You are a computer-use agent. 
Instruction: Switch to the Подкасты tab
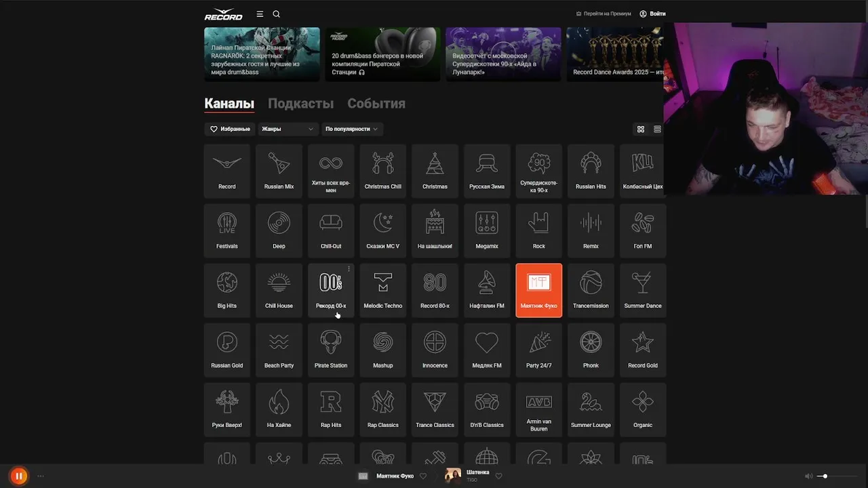[x=300, y=104]
